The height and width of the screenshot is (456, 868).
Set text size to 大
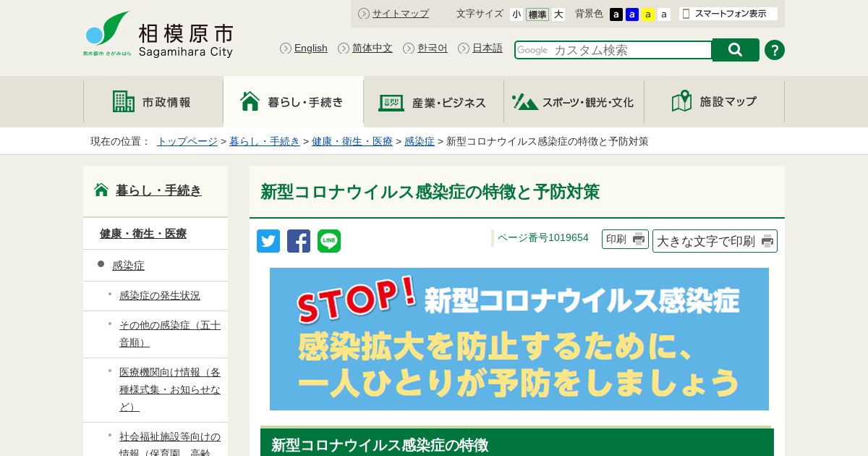click(558, 14)
